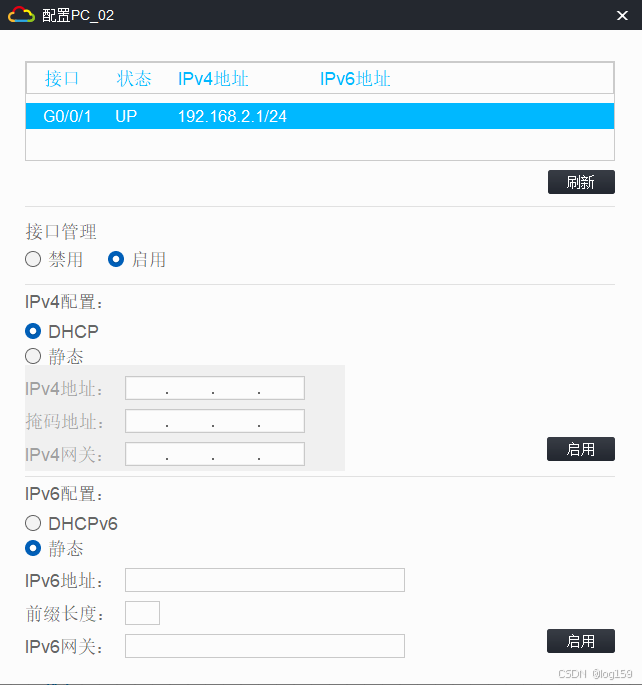The height and width of the screenshot is (685, 642).
Task: Apply IPv4 settings with 启用 button
Action: click(580, 449)
